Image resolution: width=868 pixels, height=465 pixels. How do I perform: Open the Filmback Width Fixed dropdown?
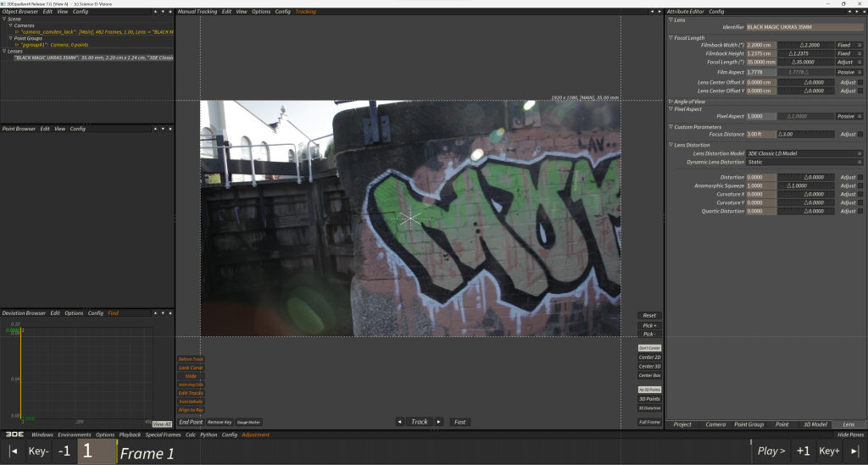849,46
